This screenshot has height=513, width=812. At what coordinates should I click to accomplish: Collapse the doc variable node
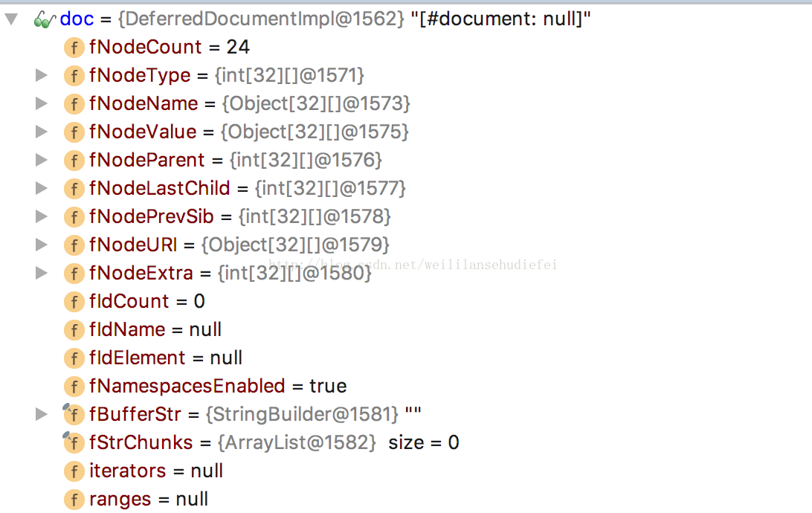click(x=11, y=19)
